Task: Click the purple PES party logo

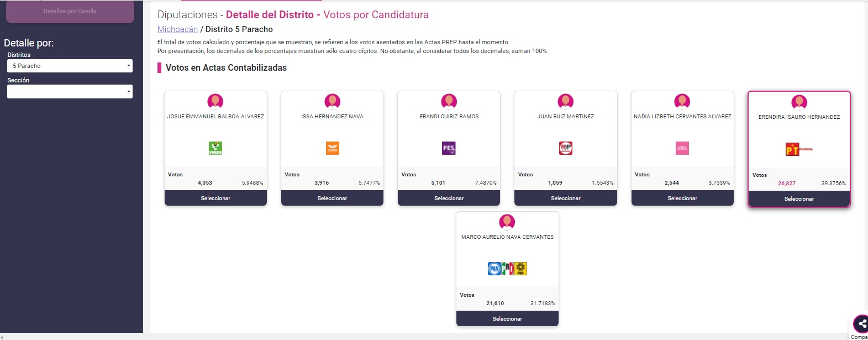Action: [x=449, y=148]
